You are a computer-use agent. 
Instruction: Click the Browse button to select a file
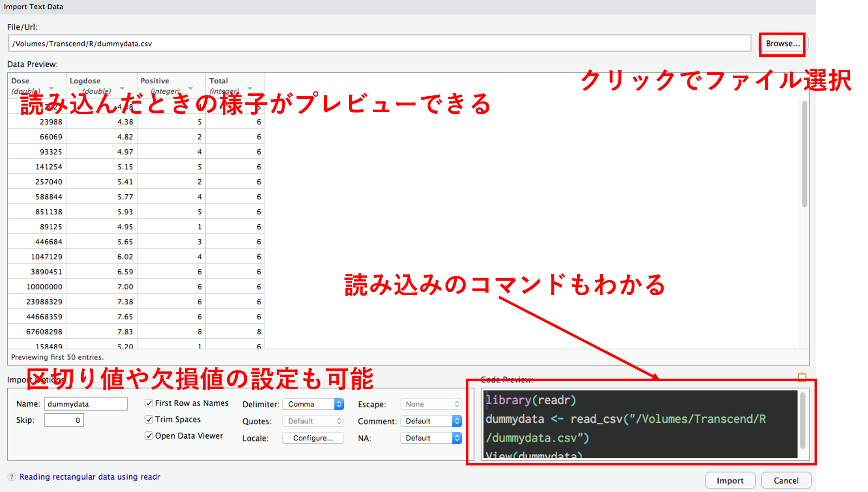click(x=782, y=43)
